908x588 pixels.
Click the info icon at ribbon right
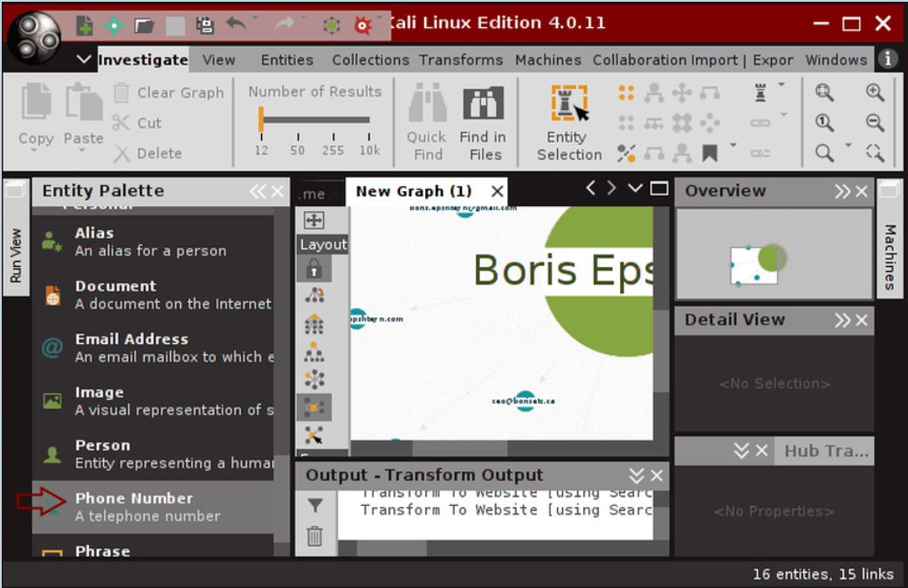pos(888,58)
